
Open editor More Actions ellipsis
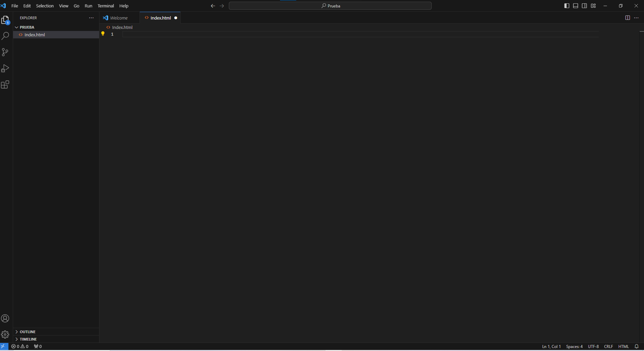[x=636, y=18]
